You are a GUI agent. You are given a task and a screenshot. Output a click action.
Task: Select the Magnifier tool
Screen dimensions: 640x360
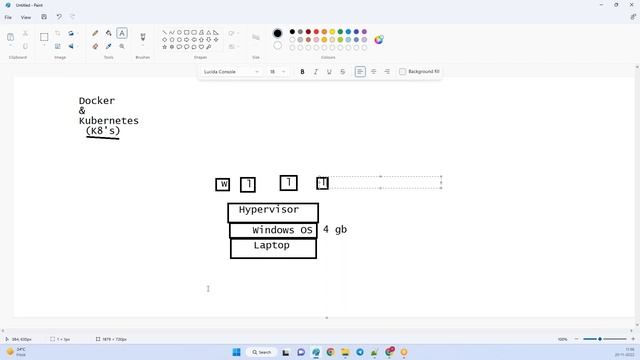122,47
